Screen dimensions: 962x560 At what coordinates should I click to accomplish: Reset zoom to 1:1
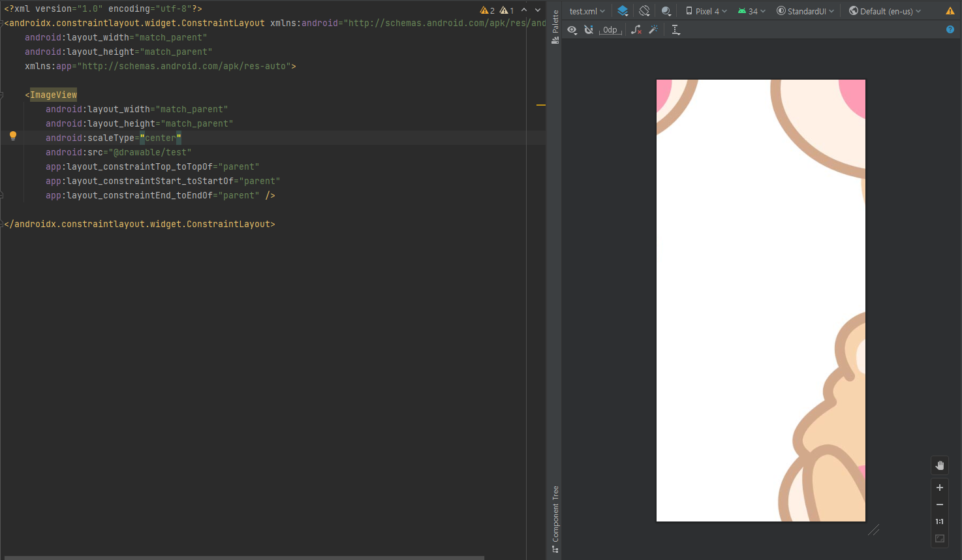click(940, 521)
